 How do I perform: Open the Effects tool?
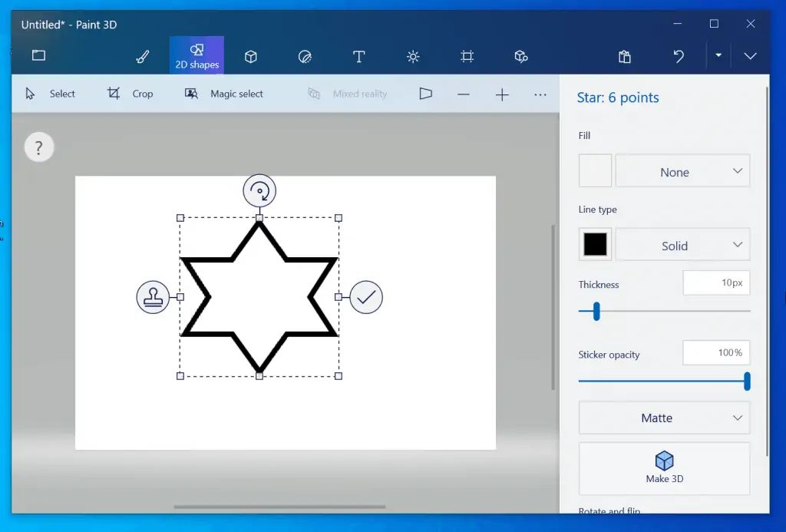click(413, 56)
